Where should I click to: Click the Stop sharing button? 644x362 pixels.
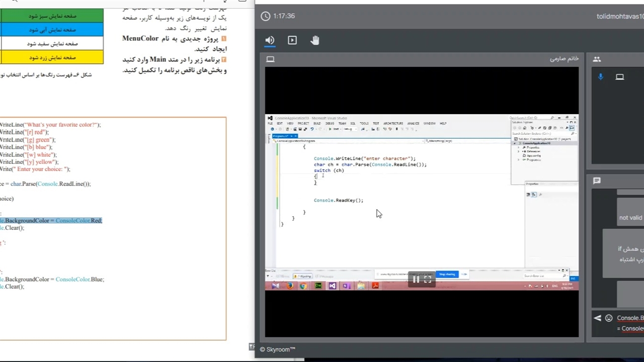447,275
